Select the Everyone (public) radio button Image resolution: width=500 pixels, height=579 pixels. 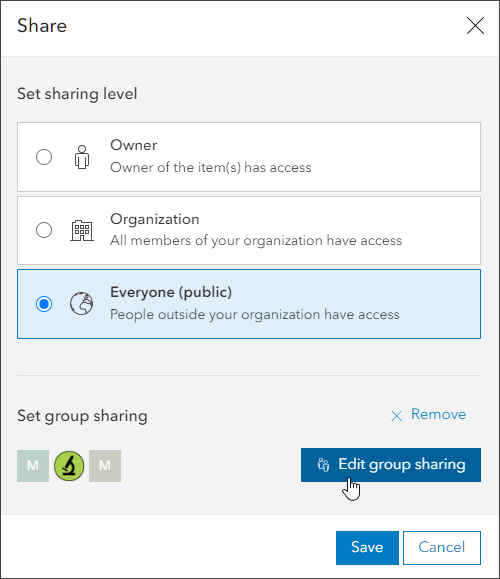[x=44, y=304]
